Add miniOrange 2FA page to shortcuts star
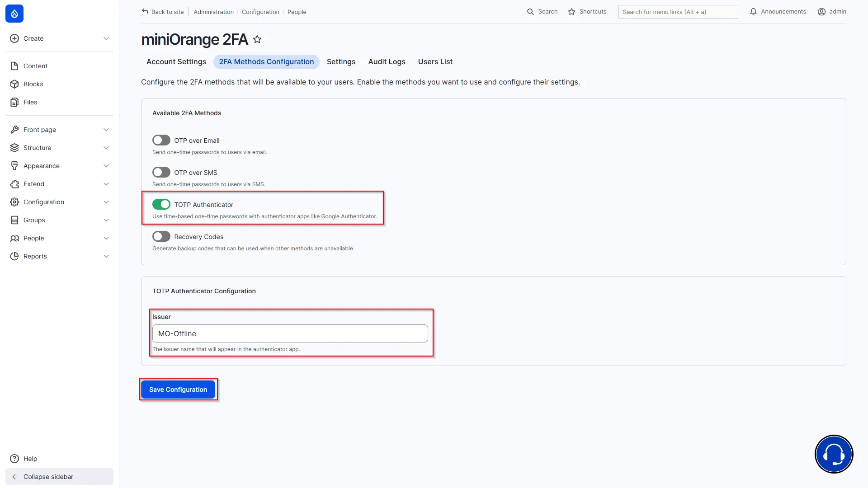This screenshot has height=488, width=868. [257, 39]
